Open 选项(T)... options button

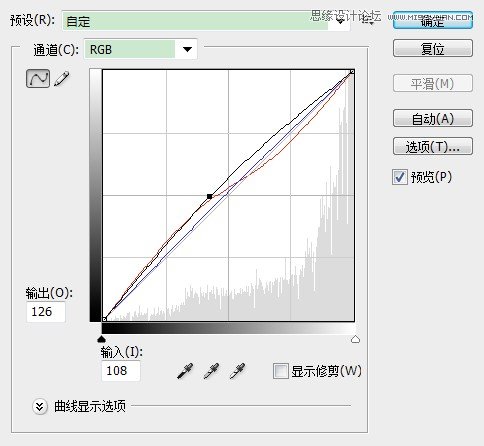click(433, 146)
